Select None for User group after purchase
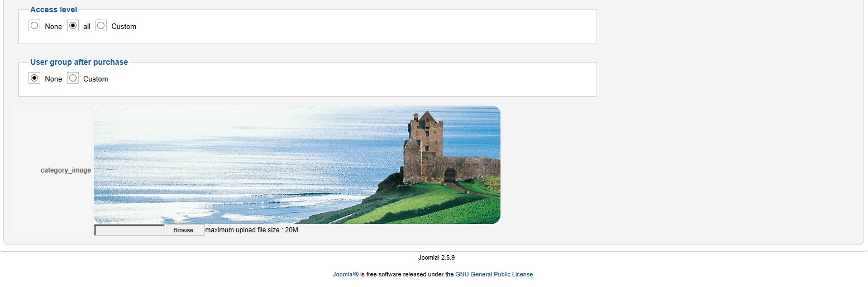Image resolution: width=868 pixels, height=287 pixels. coord(35,78)
